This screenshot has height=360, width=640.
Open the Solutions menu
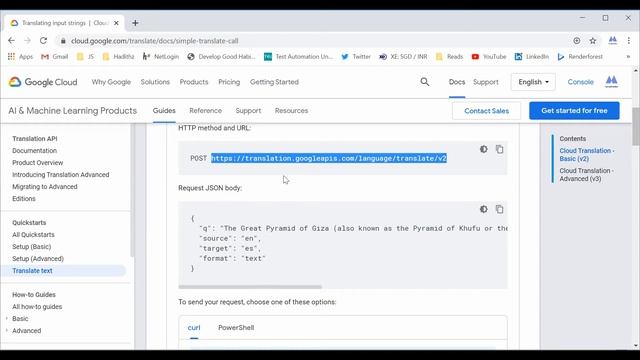(155, 82)
